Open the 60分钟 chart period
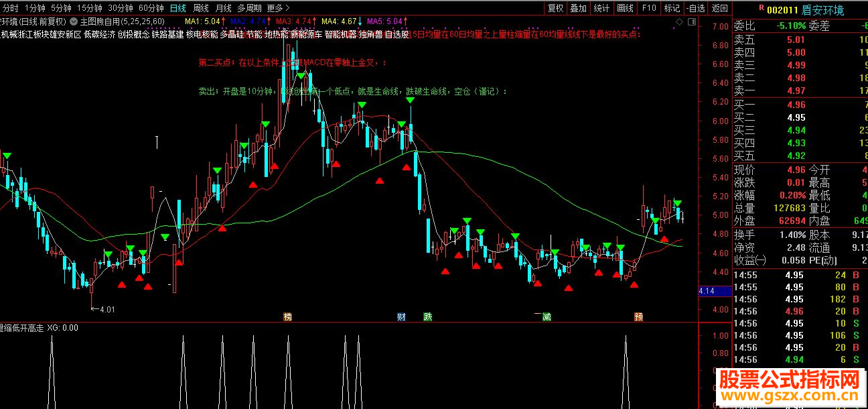The image size is (868, 409). (x=151, y=8)
